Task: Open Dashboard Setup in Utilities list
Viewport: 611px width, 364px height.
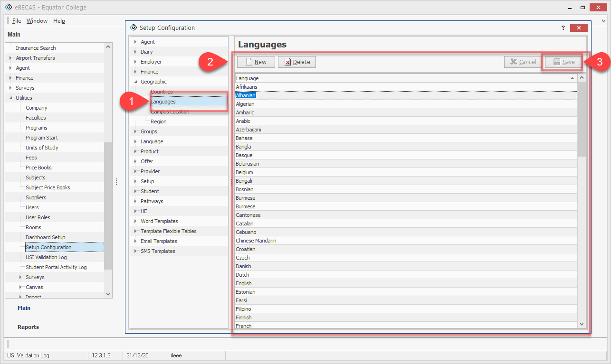Action: click(46, 237)
